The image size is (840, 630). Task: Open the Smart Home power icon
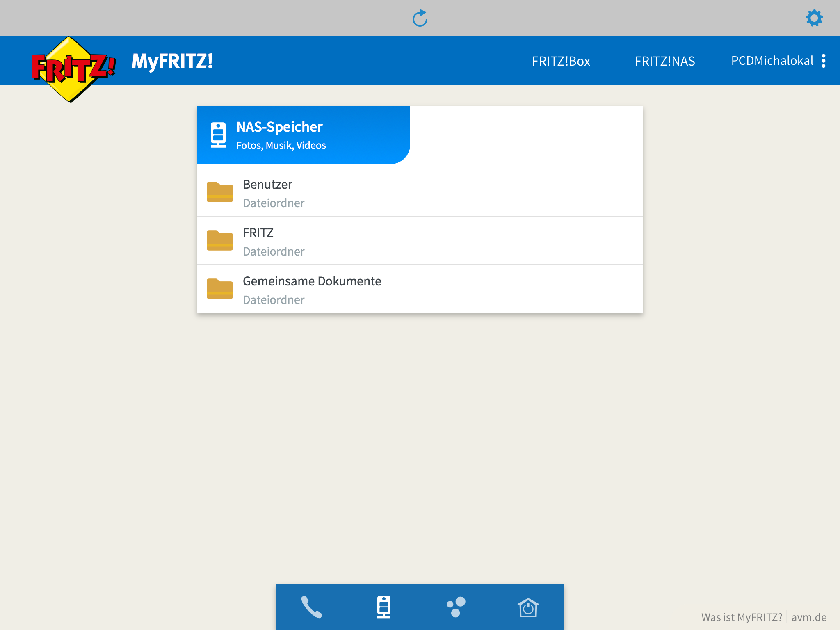click(x=528, y=607)
